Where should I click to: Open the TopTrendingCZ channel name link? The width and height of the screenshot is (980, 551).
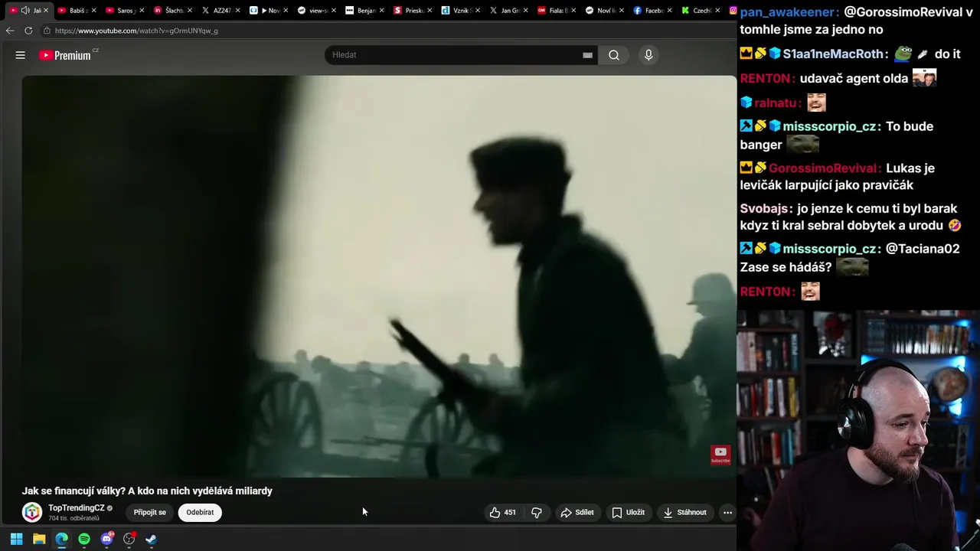tap(77, 508)
